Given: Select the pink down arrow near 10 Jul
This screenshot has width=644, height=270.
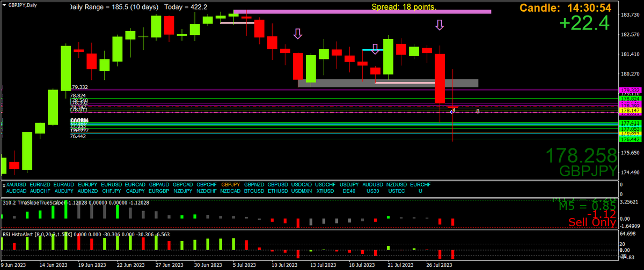Looking at the screenshot, I should 298,34.
